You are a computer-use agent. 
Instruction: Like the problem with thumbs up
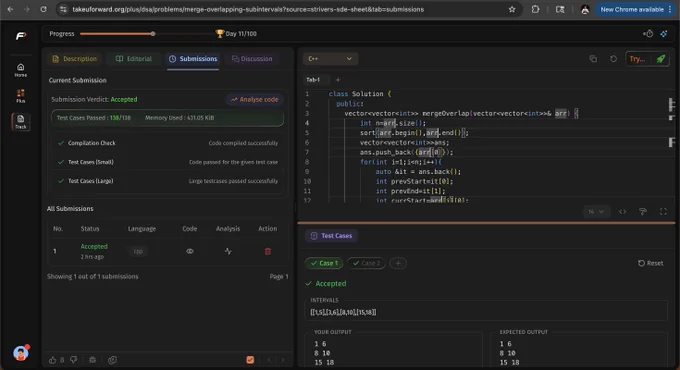(52, 360)
